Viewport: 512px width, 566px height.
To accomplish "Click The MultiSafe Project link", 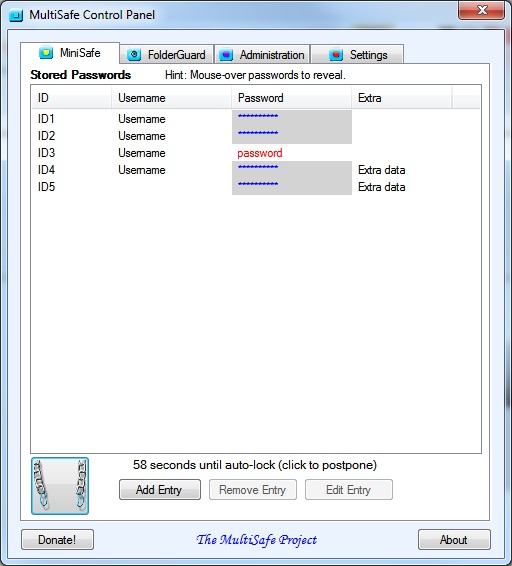I will point(257,540).
